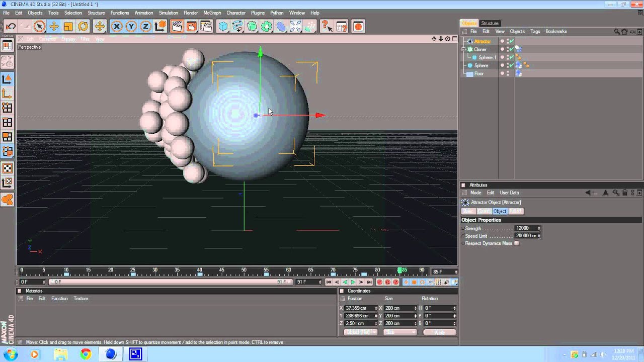Image resolution: width=644 pixels, height=362 pixels.
Task: Click the Cloner's dynamics tag icon
Action: pyautogui.click(x=519, y=49)
